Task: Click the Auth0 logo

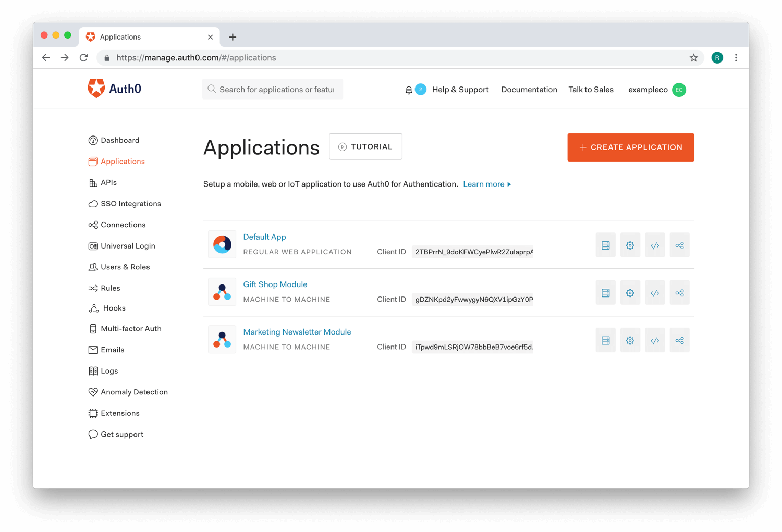Action: coord(115,89)
